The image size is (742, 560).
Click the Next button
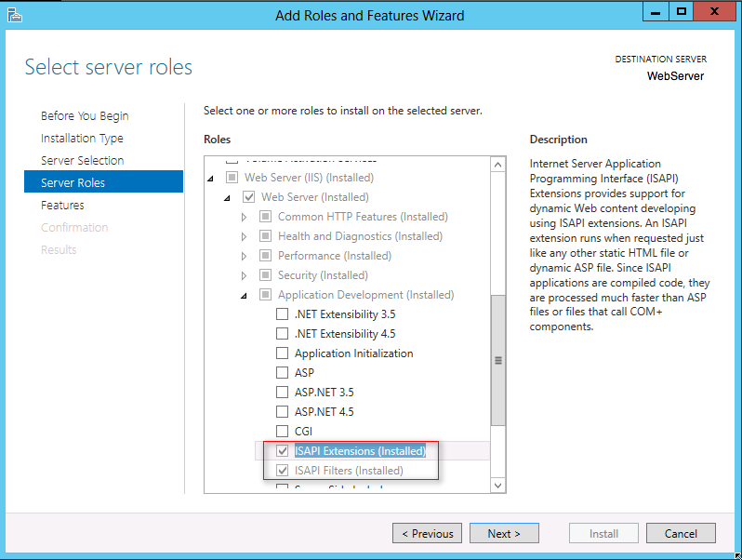click(504, 534)
